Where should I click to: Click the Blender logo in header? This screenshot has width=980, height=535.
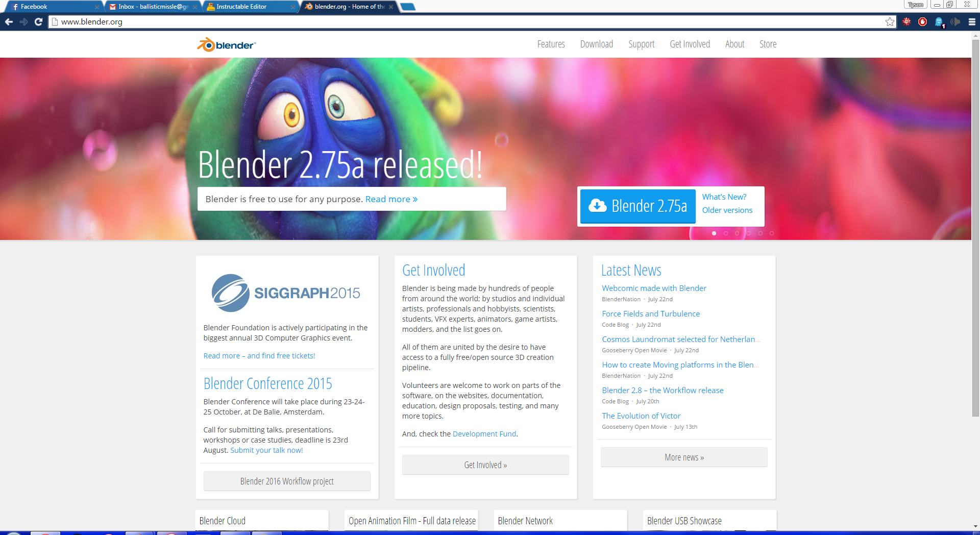pos(226,45)
